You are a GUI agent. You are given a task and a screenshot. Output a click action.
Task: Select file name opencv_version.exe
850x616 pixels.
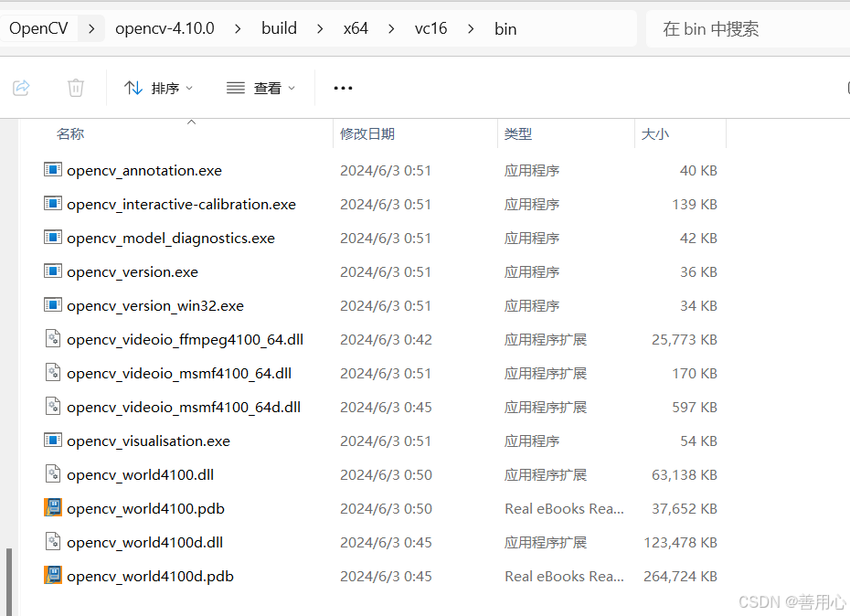click(x=133, y=271)
